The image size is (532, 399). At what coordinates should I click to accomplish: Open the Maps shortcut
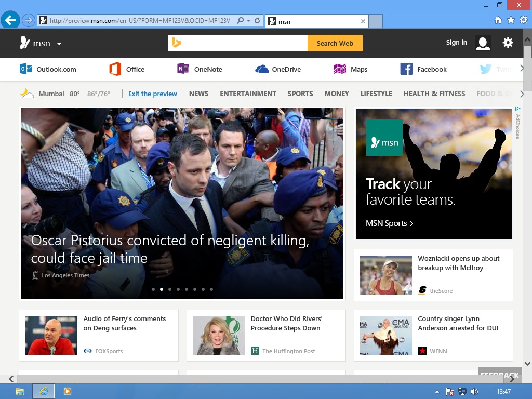tap(351, 69)
